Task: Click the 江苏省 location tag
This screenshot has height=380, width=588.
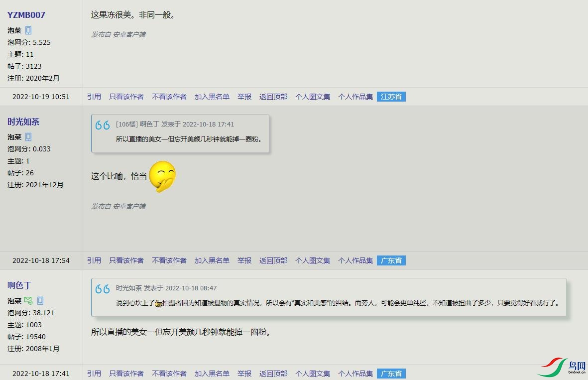Action: click(x=391, y=97)
